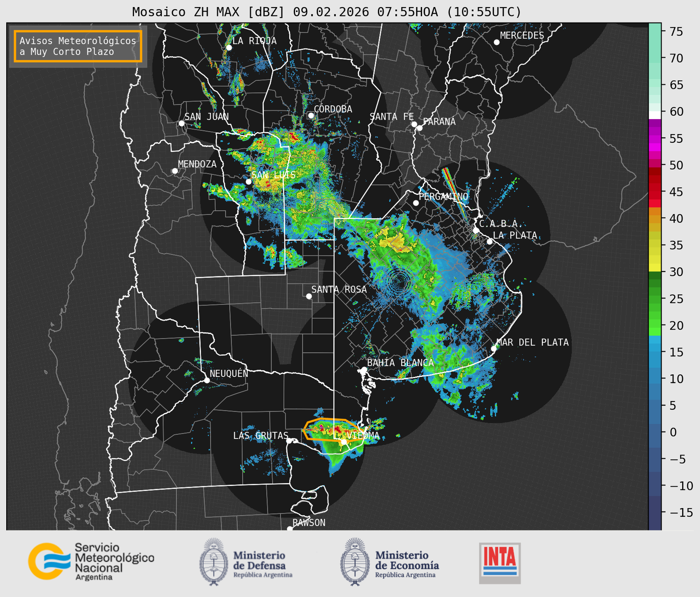Screen dimensions: 700x597
Task: Click the Ministerio de Defensa emblem
Action: click(x=214, y=562)
